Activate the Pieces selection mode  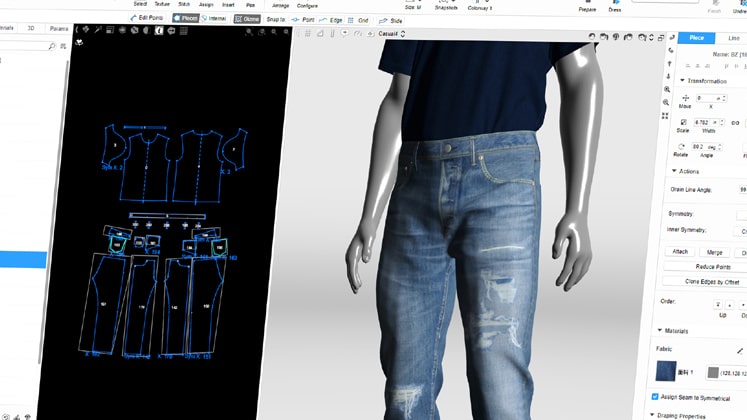[185, 19]
